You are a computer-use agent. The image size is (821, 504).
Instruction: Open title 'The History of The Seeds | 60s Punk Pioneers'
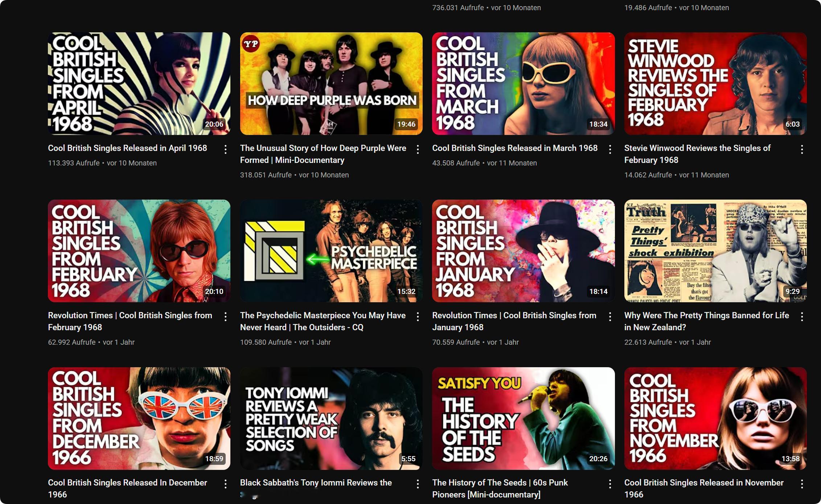tap(500, 488)
